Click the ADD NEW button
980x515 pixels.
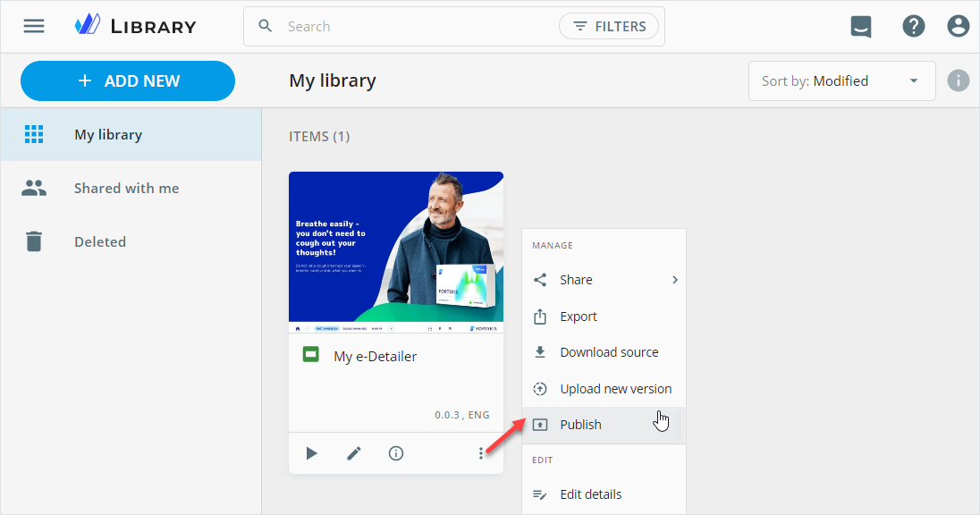coord(128,81)
